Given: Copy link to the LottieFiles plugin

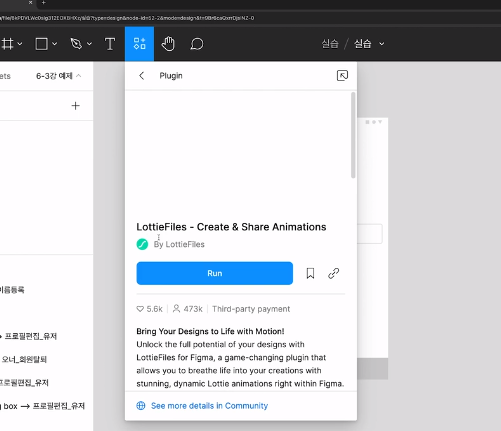Looking at the screenshot, I should pyautogui.click(x=334, y=273).
